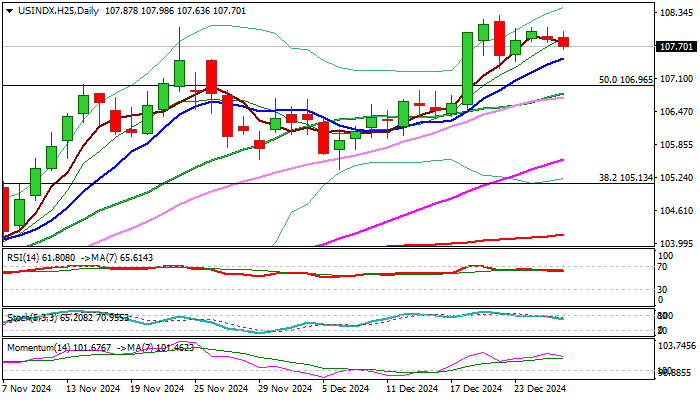Select the 50.0 Fibonacci level label 106.965
This screenshot has height=400, width=700.
coord(625,79)
